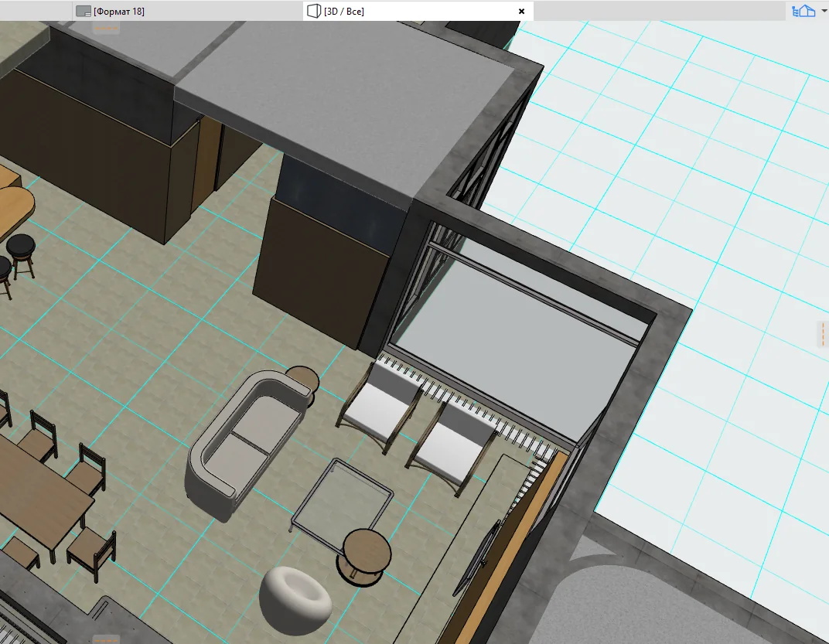Click the orange handle on right edge

(823, 334)
